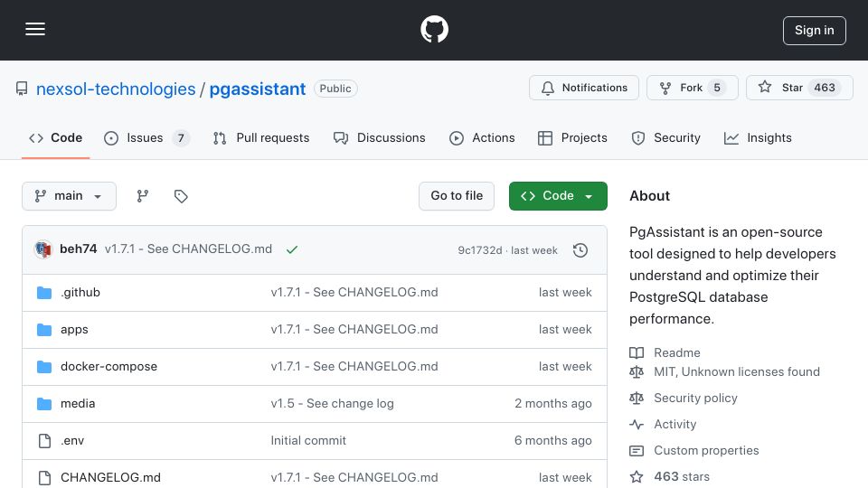
Task: Click the green commit status checkmark
Action: (x=292, y=249)
